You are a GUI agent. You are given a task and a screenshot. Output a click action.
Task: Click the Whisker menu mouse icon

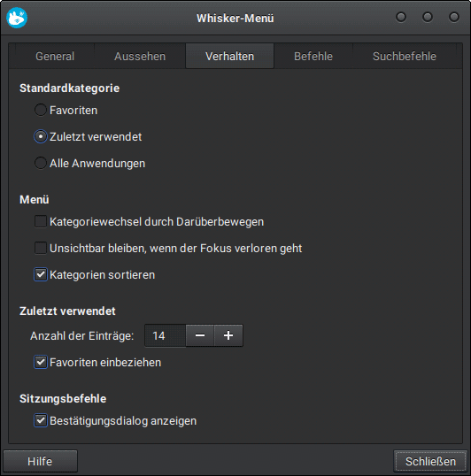click(17, 19)
